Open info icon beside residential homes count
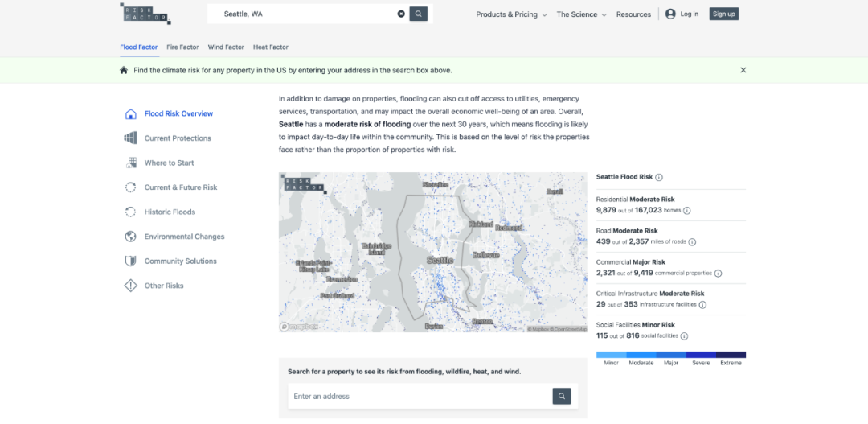 [x=687, y=211]
